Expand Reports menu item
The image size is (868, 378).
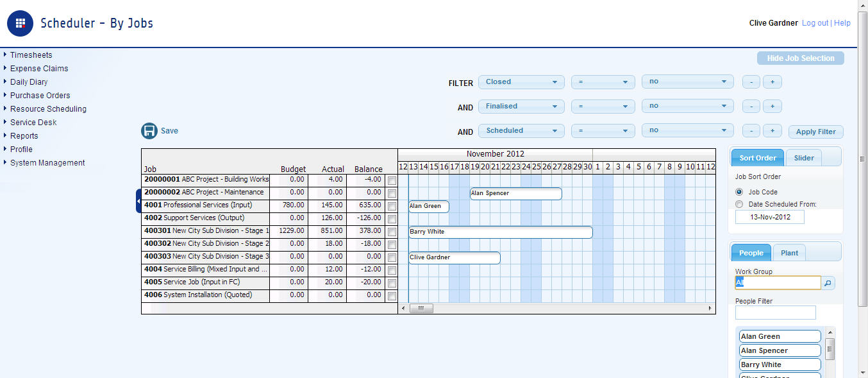pos(24,136)
